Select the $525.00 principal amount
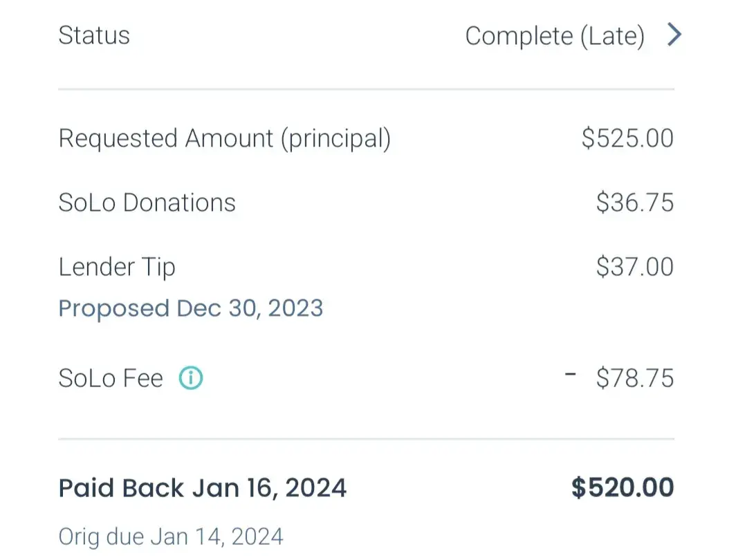This screenshot has width=747, height=560. [627, 138]
